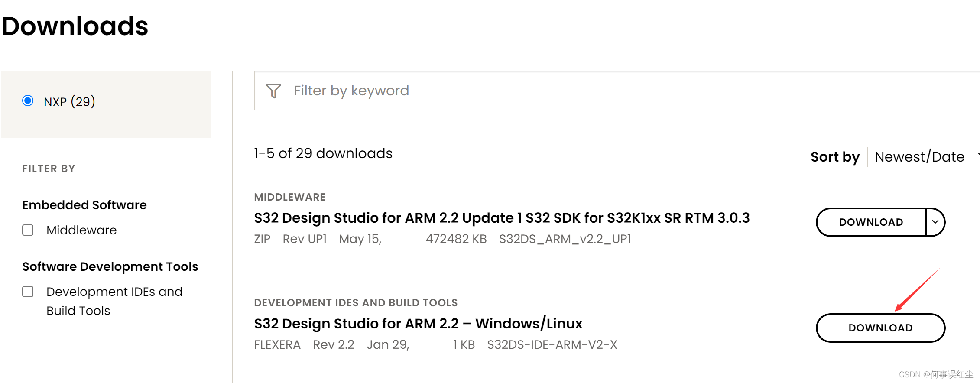Click the Embedded Software filter heading
Screen dimensions: 980x383
coord(84,205)
